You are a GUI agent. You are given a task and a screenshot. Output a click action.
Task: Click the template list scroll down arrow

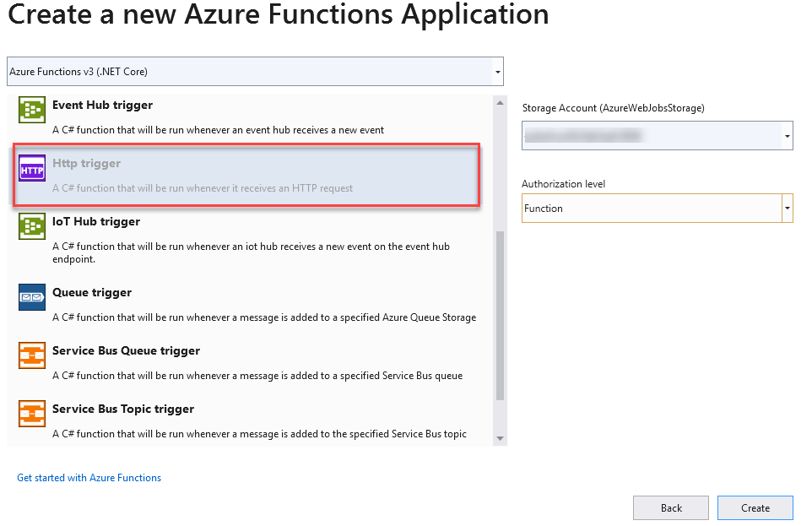pos(500,438)
